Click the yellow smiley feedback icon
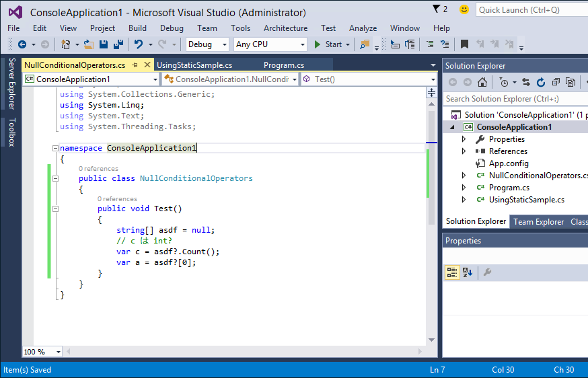Viewport: 588px width, 378px height. pos(464,9)
